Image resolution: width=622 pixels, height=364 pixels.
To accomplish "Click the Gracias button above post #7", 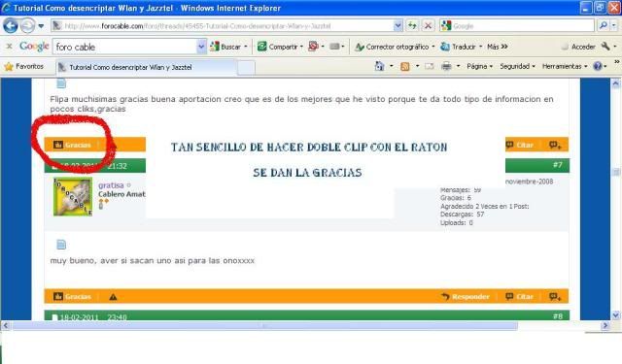I will [x=72, y=145].
